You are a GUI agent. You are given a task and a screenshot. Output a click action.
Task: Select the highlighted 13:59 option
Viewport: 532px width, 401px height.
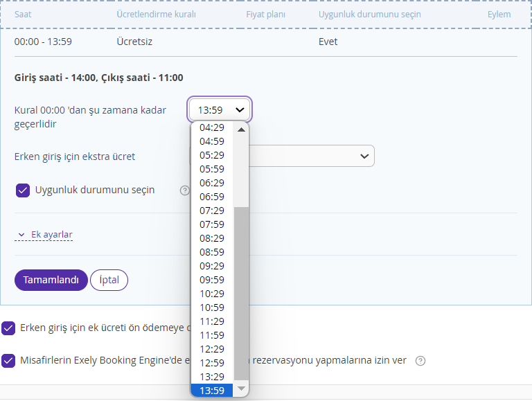(x=212, y=391)
